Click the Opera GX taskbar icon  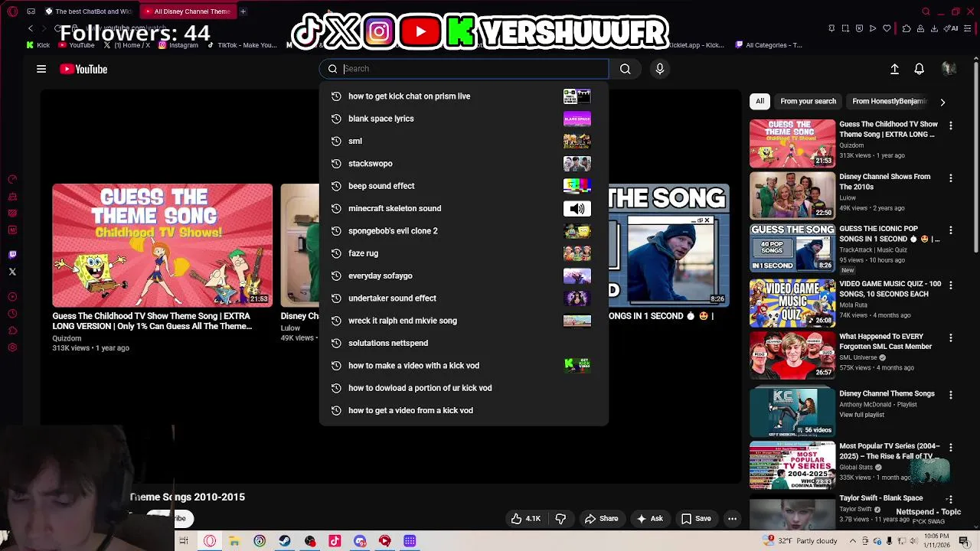point(210,541)
